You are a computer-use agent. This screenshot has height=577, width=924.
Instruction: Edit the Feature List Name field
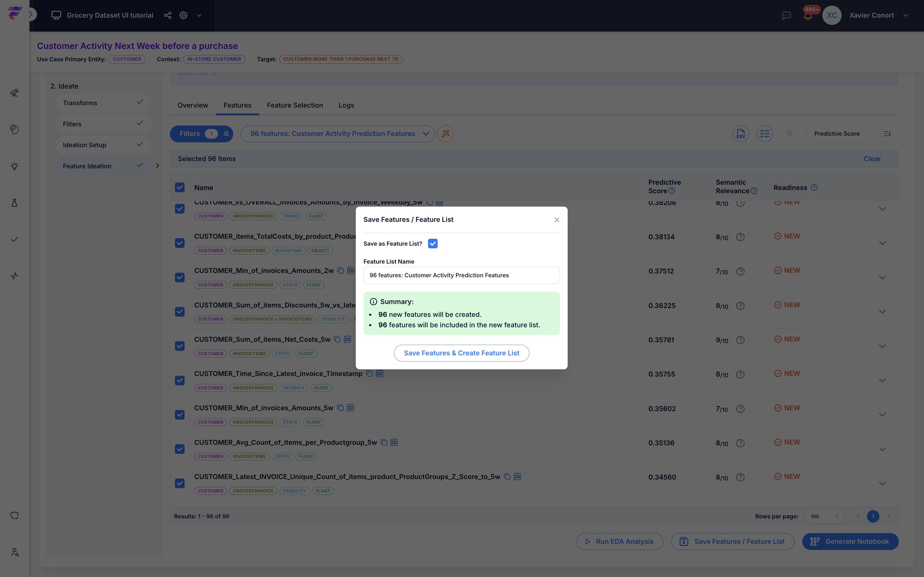pos(461,275)
